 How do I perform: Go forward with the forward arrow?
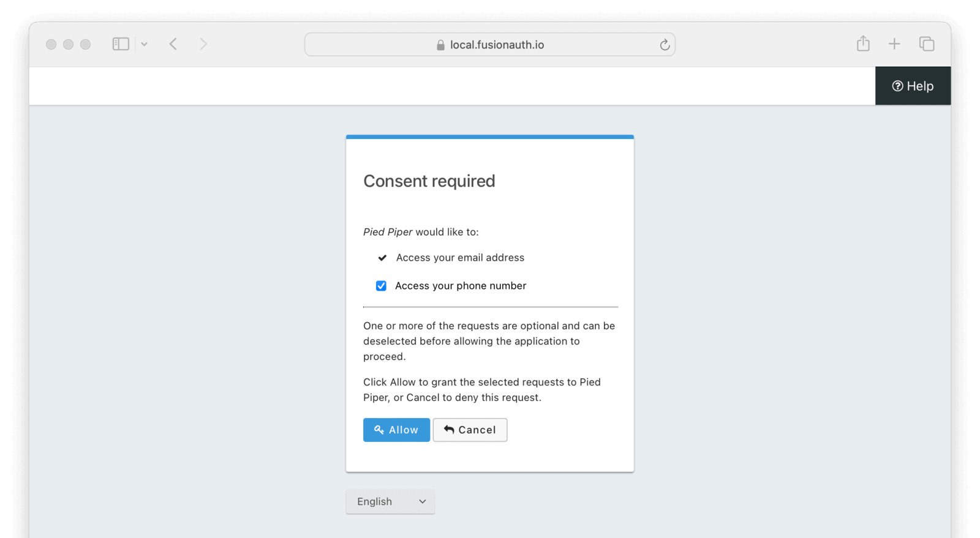click(x=203, y=44)
